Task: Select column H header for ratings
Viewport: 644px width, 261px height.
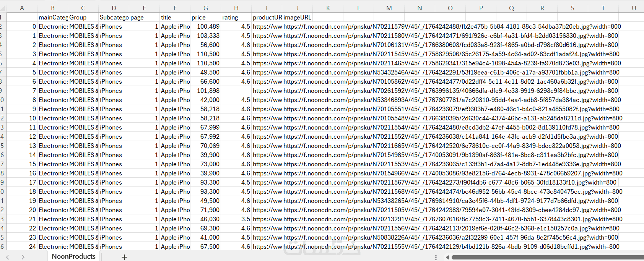Action: point(236,8)
